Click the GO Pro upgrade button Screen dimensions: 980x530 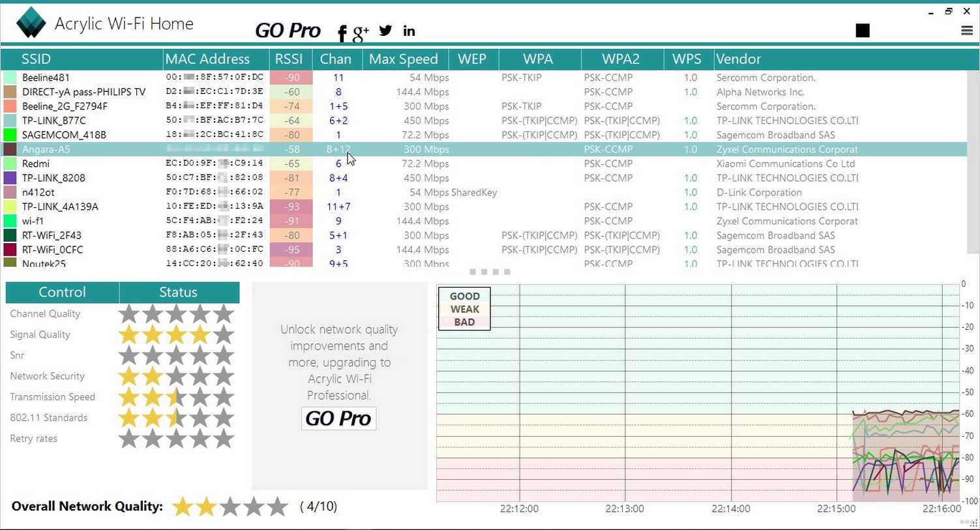pyautogui.click(x=338, y=418)
